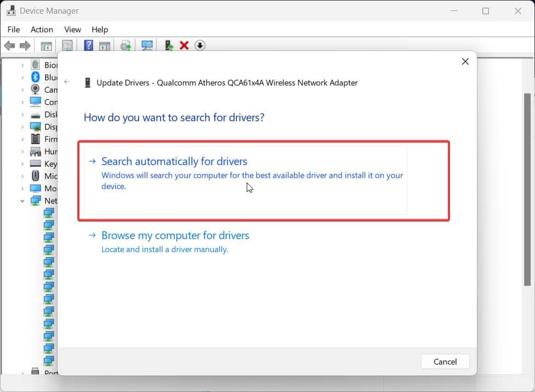Click the Disable Device down-arrow icon

(x=200, y=45)
